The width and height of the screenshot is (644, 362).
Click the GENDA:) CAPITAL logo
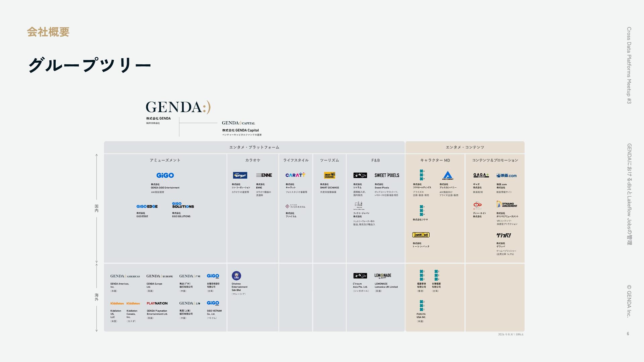[x=238, y=123]
